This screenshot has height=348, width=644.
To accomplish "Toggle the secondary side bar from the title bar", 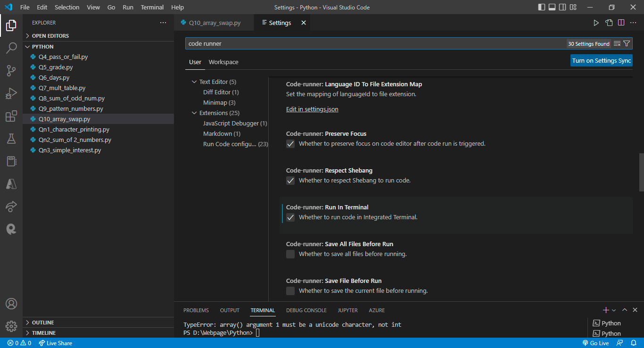I will click(x=562, y=7).
